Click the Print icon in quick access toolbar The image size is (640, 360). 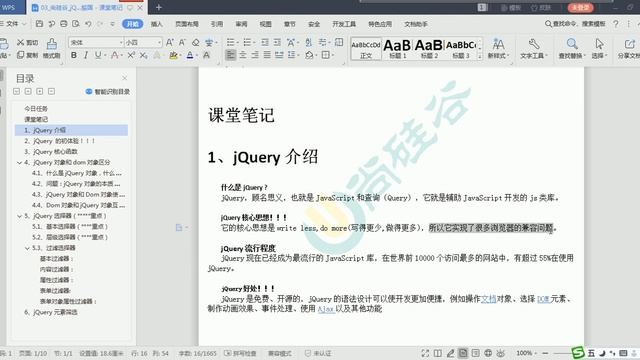click(x=64, y=24)
